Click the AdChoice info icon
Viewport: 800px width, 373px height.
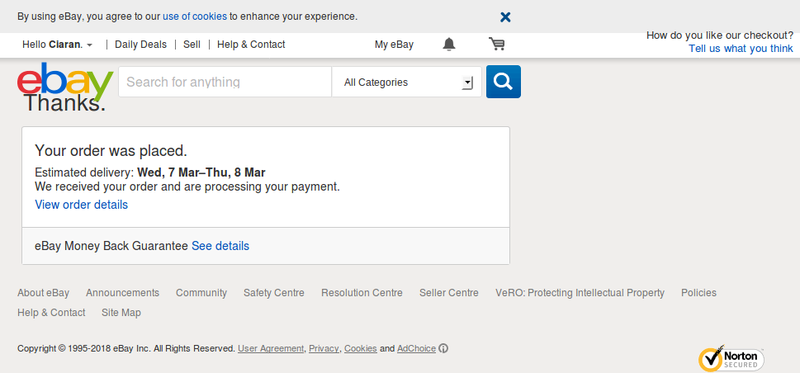[443, 349]
